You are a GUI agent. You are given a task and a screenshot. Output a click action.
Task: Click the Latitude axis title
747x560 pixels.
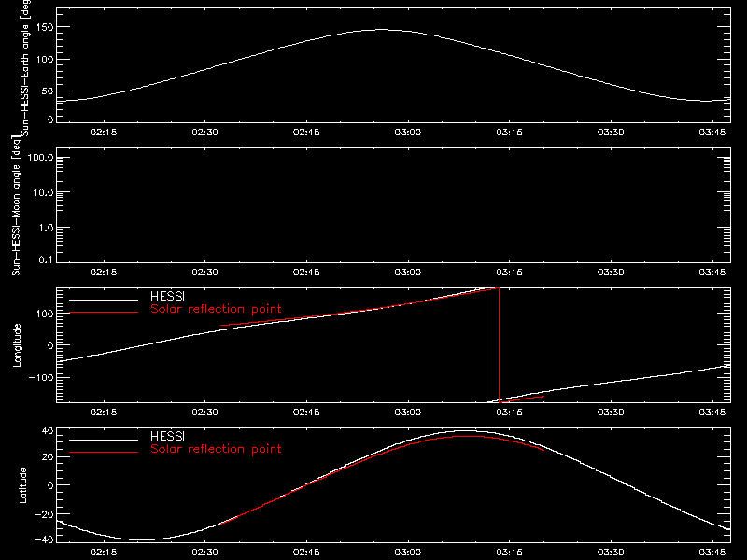click(x=22, y=485)
